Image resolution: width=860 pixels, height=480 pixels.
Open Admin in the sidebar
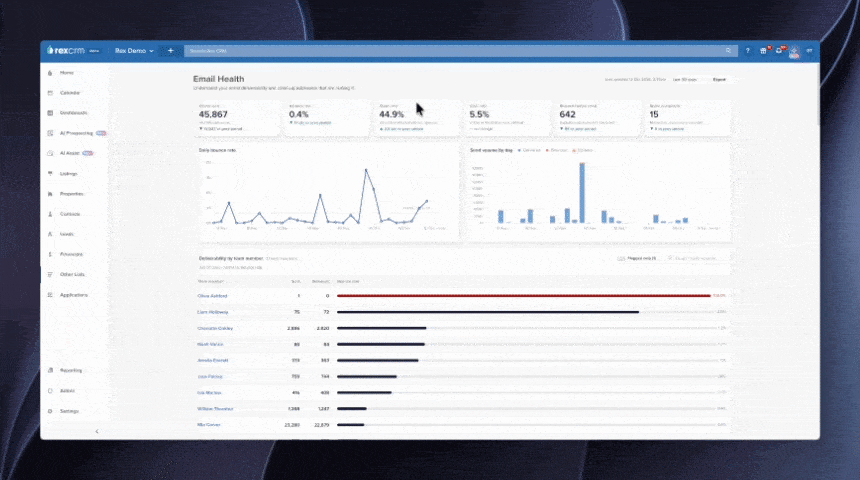(x=67, y=391)
